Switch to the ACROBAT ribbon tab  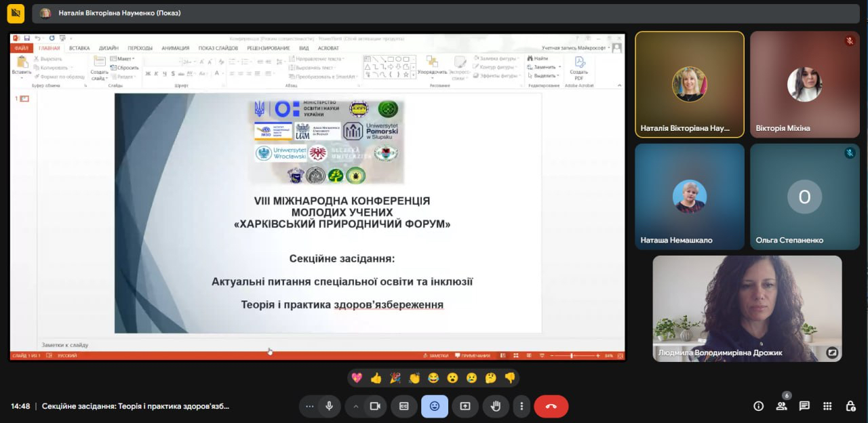point(328,48)
